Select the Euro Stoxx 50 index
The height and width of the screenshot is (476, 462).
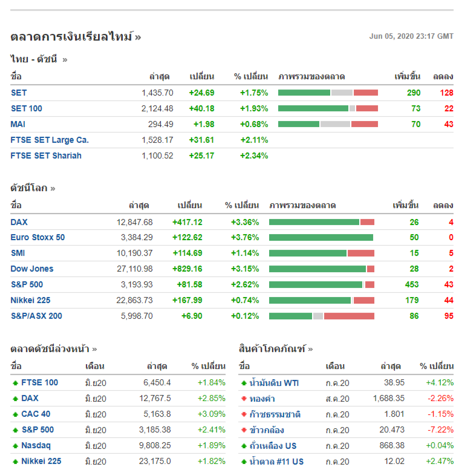point(37,237)
